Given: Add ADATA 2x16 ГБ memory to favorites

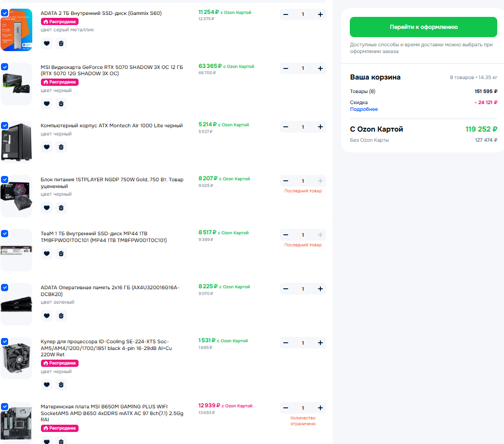Looking at the screenshot, I should [x=47, y=316].
